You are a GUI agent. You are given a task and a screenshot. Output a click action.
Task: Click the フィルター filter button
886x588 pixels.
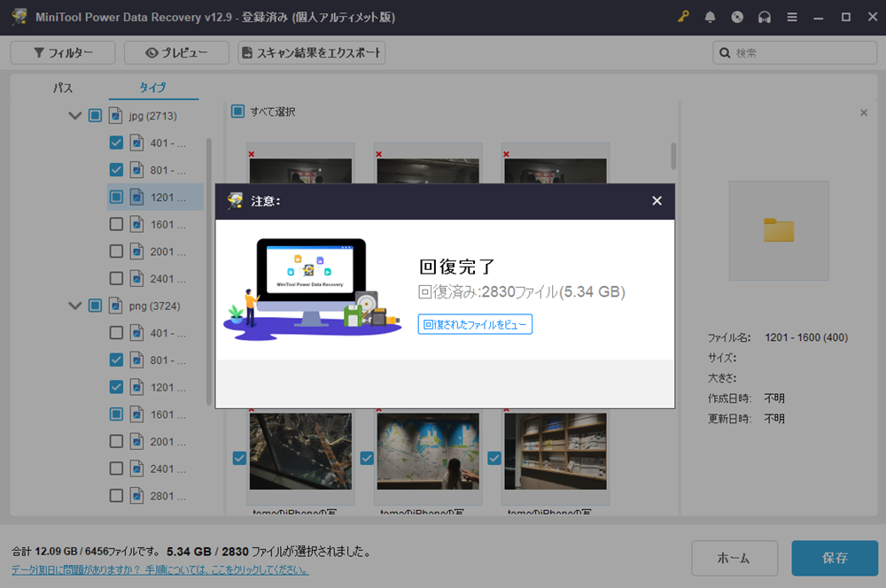click(x=63, y=52)
